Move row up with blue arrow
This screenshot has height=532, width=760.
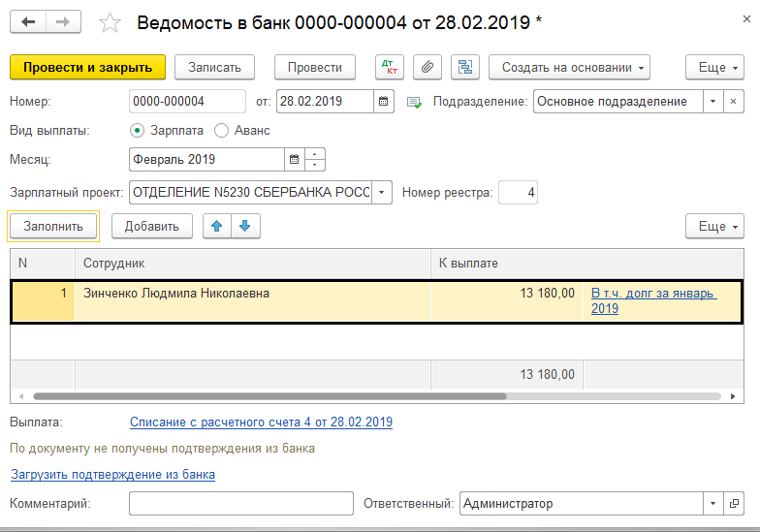point(217,226)
